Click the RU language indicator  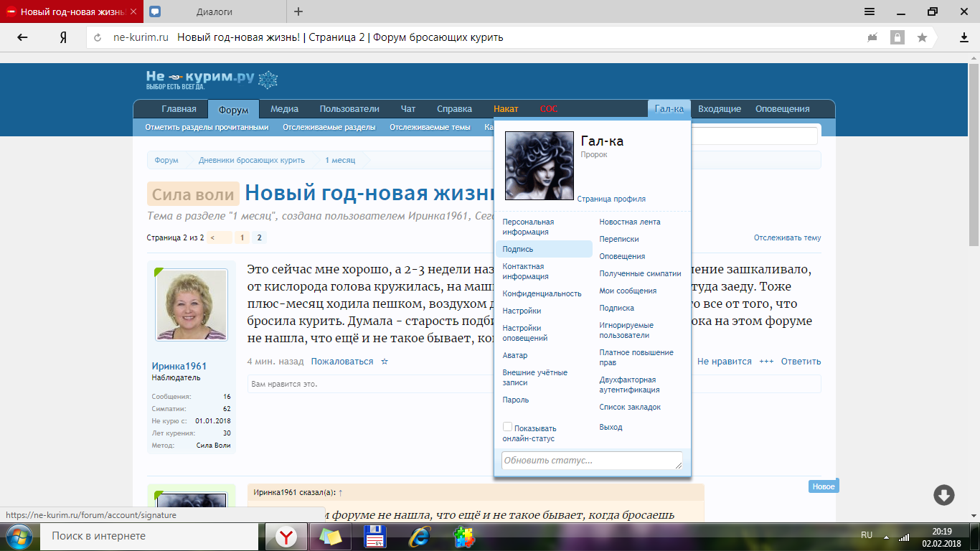[x=866, y=535]
